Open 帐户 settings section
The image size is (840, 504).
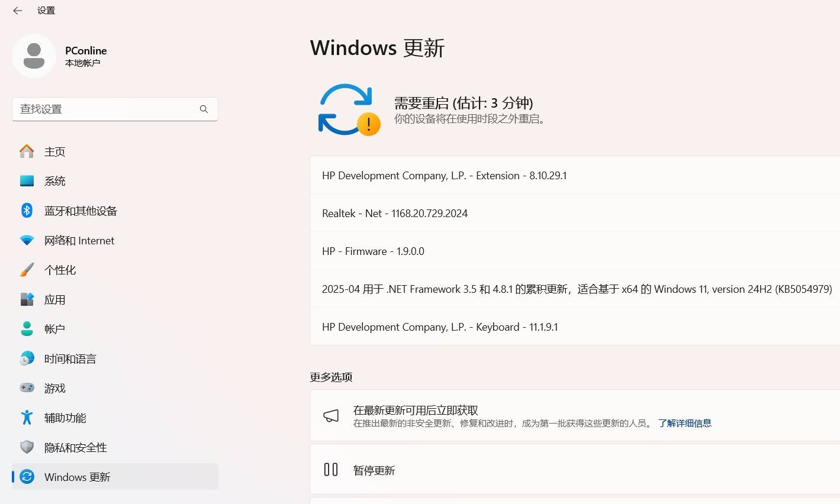54,329
